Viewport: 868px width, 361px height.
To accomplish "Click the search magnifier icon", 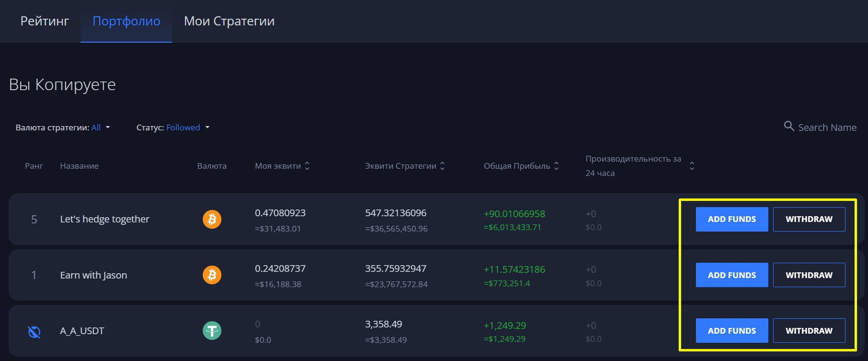I will (788, 126).
